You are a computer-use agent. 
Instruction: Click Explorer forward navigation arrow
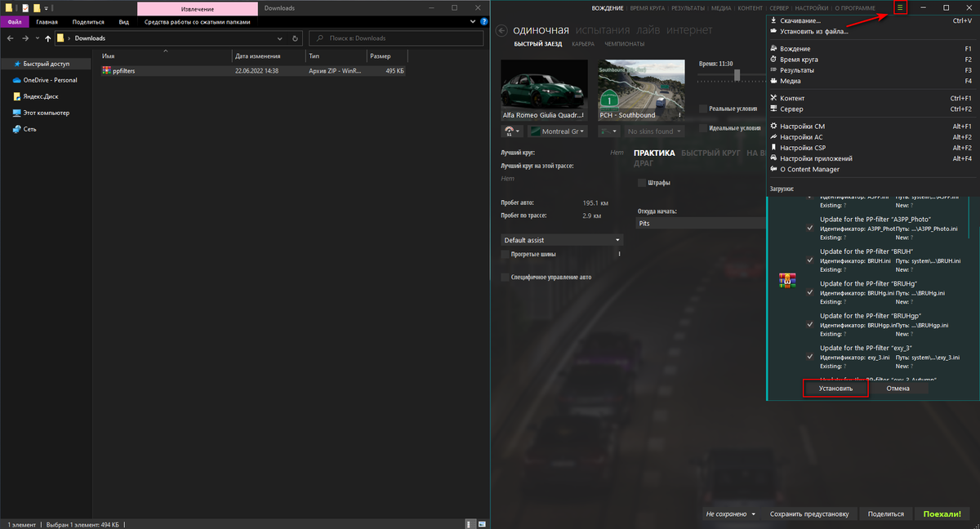click(26, 38)
